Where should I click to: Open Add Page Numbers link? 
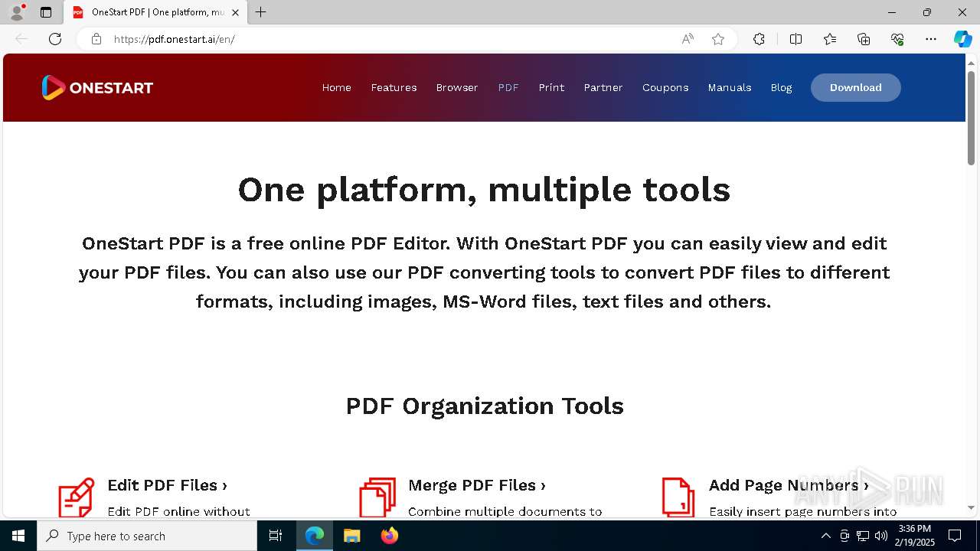coord(789,485)
